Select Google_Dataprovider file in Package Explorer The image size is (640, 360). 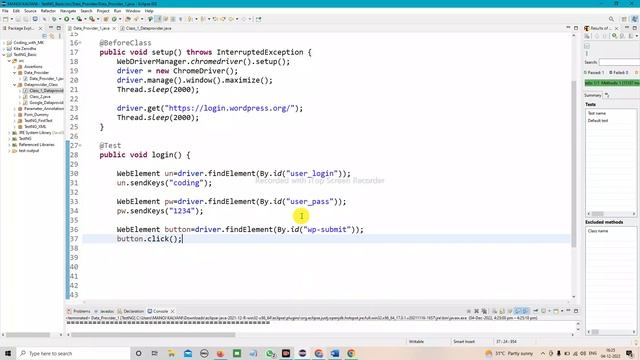pos(43,102)
